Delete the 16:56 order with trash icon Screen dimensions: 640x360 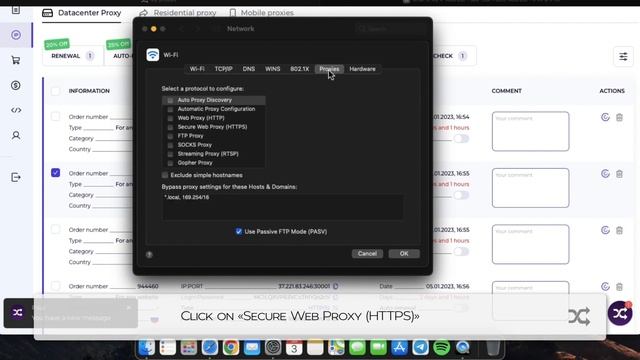pos(619,287)
